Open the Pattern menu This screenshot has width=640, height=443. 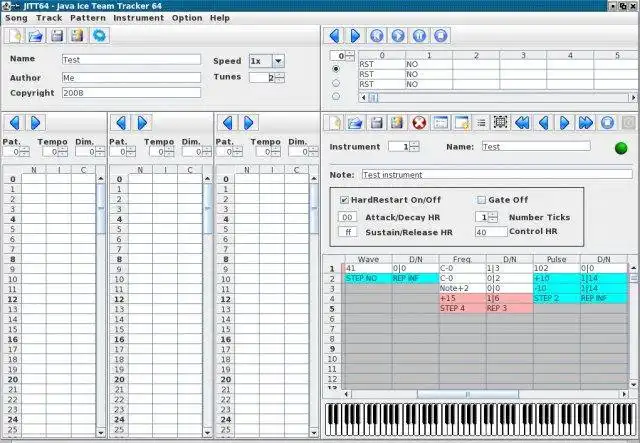point(88,18)
